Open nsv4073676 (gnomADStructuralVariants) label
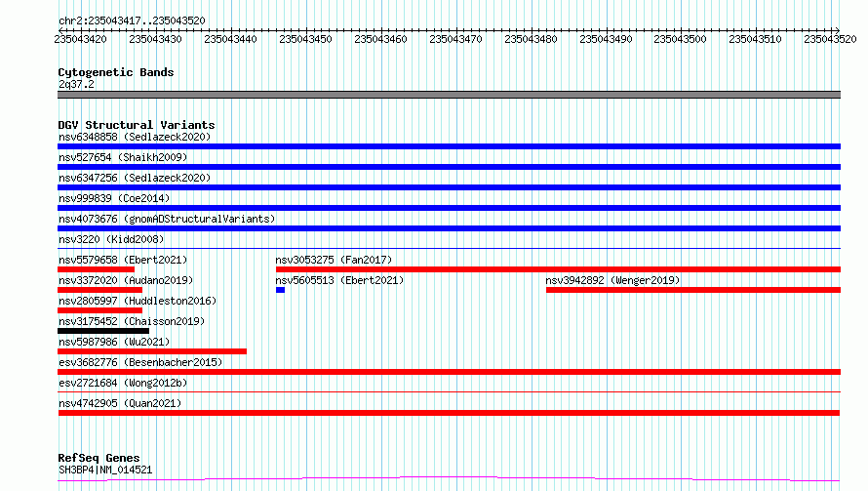Viewport: 868px width, 491px height. coord(167,219)
